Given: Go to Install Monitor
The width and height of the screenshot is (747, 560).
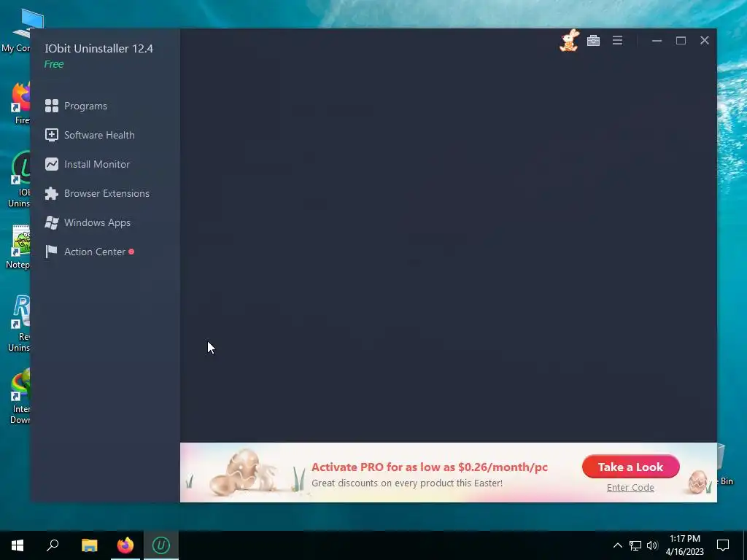Looking at the screenshot, I should 88,164.
